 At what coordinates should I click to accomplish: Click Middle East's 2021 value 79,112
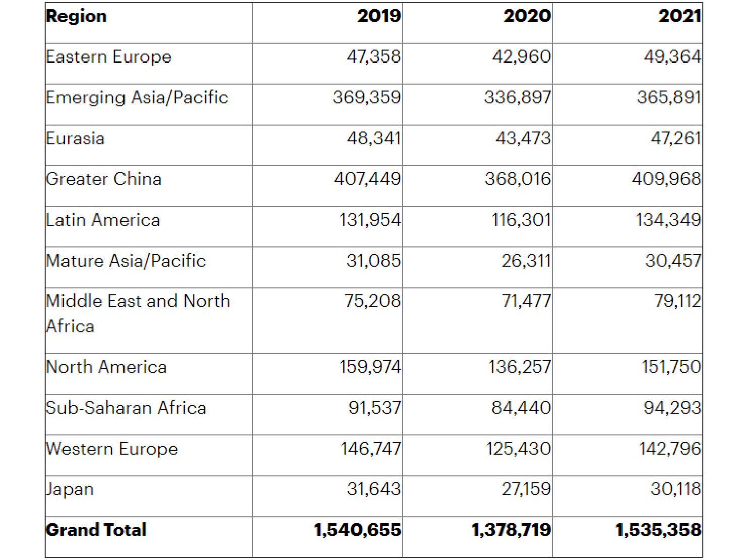(677, 301)
